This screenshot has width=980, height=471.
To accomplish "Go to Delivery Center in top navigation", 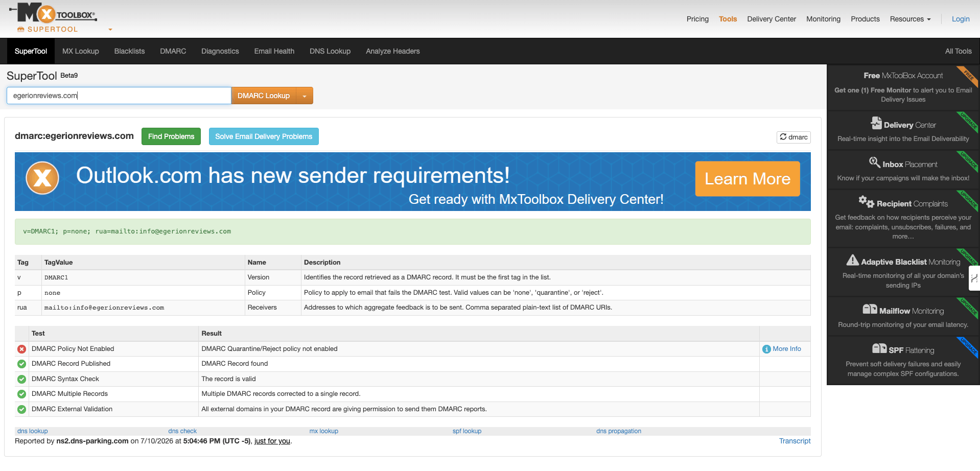I will (x=772, y=19).
